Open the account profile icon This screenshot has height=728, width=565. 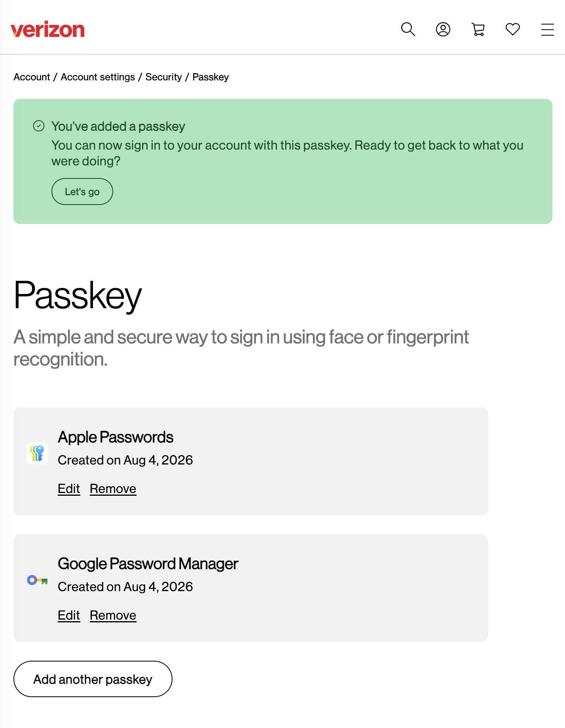(443, 29)
